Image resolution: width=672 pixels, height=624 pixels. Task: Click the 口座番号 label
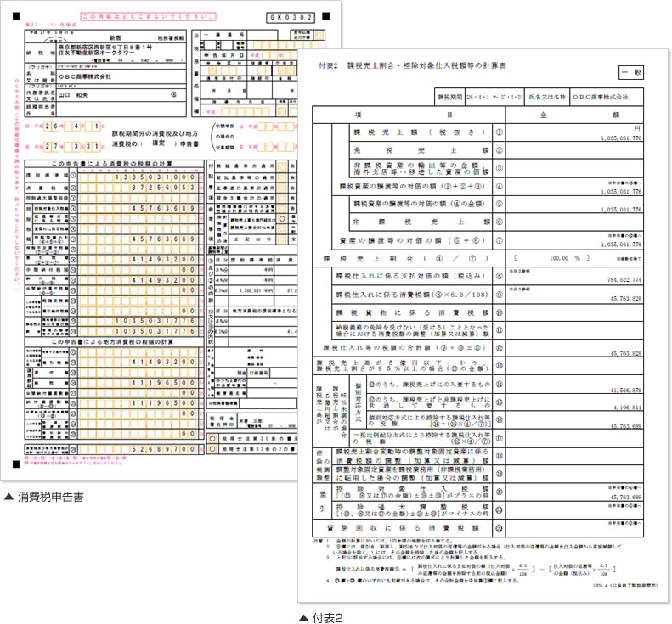pos(258,373)
